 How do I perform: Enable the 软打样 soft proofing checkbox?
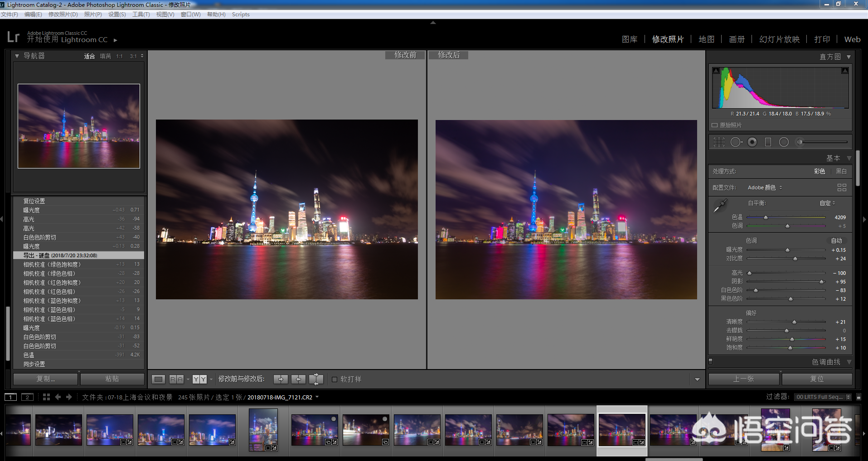point(335,379)
